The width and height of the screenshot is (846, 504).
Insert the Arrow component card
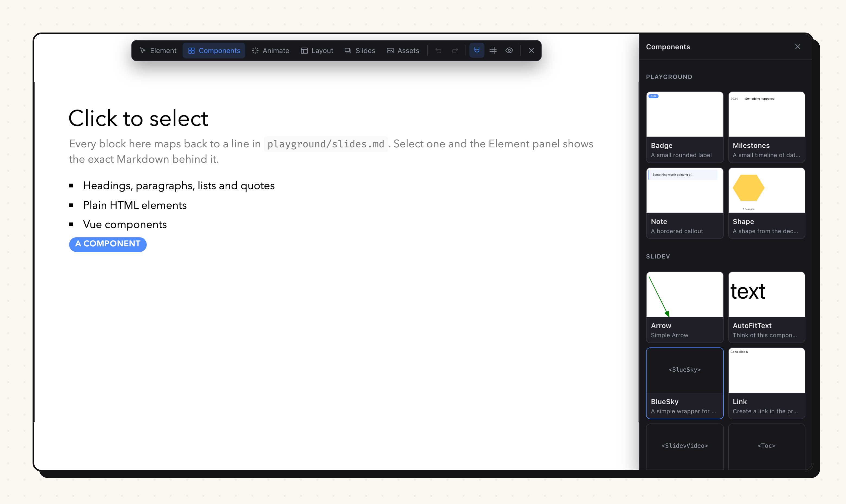click(685, 307)
